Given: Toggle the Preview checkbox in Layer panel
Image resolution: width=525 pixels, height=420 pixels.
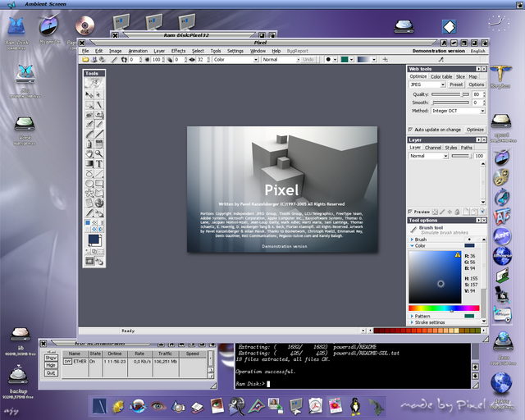Looking at the screenshot, I should coord(410,212).
